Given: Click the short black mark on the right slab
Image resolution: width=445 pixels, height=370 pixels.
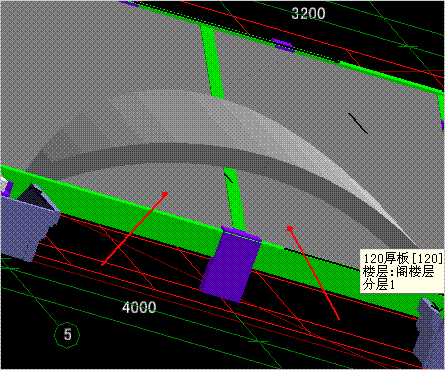Looking at the screenshot, I should click(x=358, y=123).
